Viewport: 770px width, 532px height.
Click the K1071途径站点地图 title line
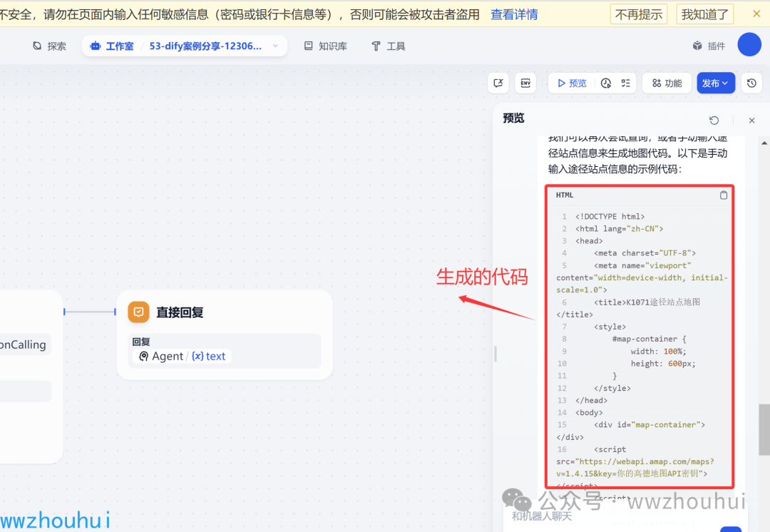[x=647, y=302]
